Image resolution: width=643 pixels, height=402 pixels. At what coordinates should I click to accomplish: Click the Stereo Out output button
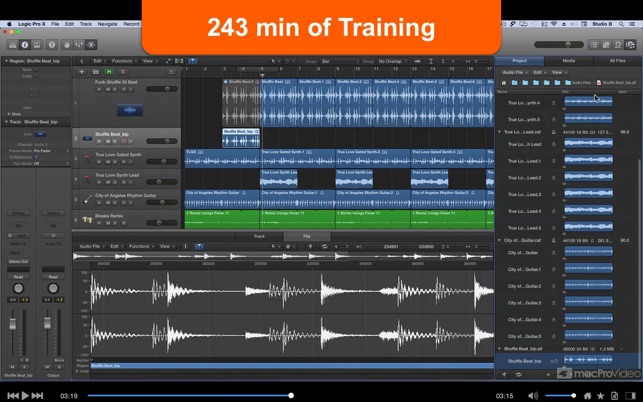(18, 261)
